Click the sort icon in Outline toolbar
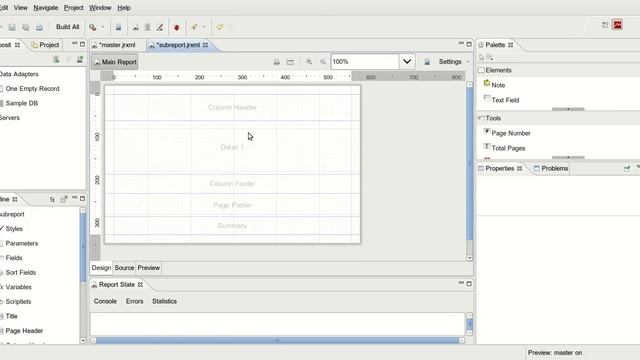The height and width of the screenshot is (360, 640). point(52,200)
